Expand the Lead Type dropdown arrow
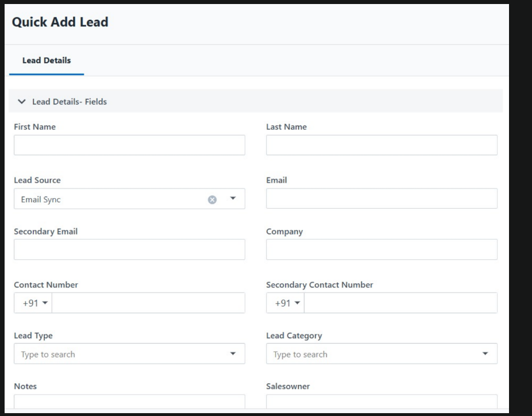532x416 pixels. coord(233,354)
